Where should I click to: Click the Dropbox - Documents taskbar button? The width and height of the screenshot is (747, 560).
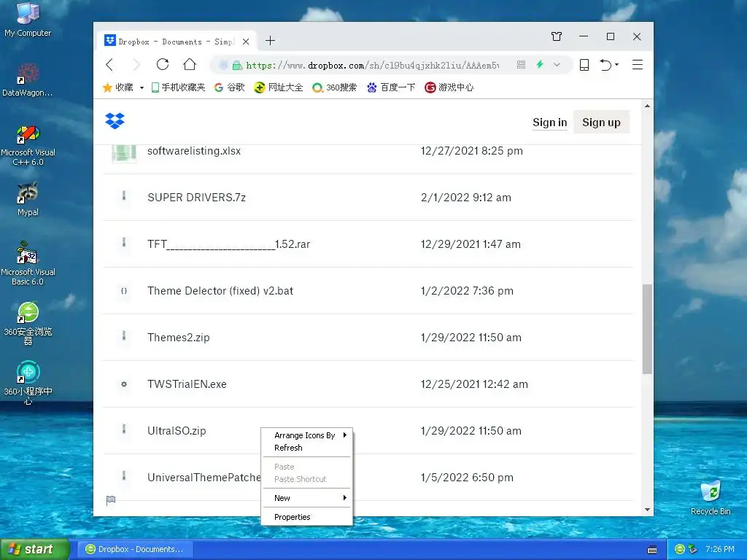pos(135,549)
